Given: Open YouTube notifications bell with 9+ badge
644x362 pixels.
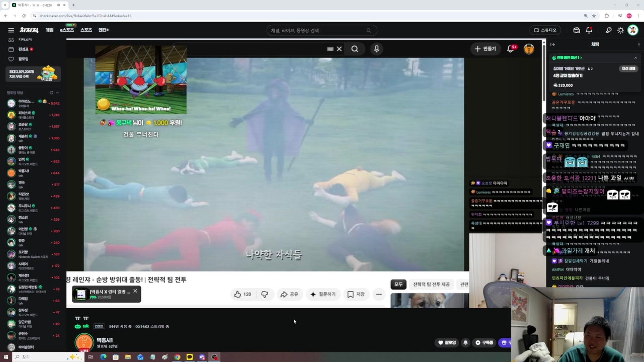Looking at the screenshot, I should (x=511, y=49).
